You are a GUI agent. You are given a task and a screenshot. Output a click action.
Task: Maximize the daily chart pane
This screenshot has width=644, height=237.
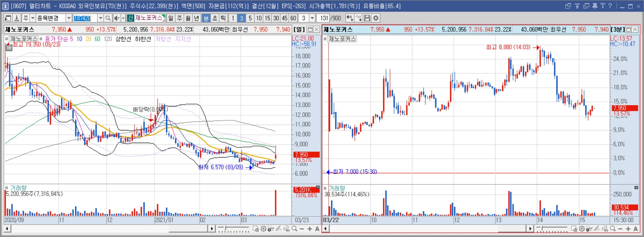pos(310,29)
